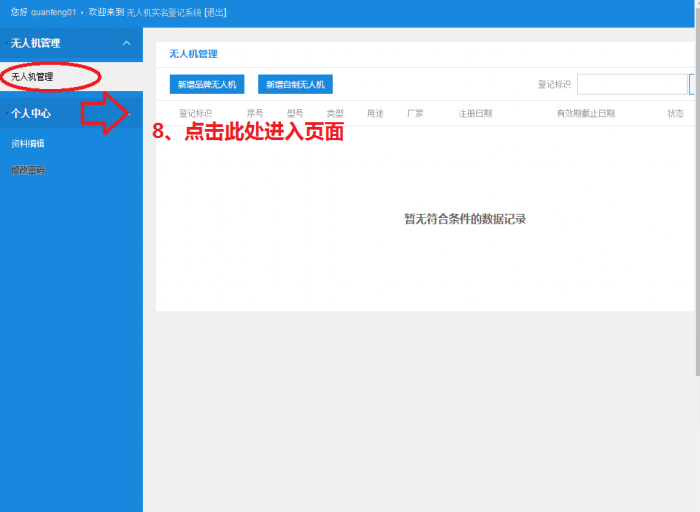Screen dimensions: 700x512
Task: Click the 用途 column header
Action: pyautogui.click(x=375, y=113)
